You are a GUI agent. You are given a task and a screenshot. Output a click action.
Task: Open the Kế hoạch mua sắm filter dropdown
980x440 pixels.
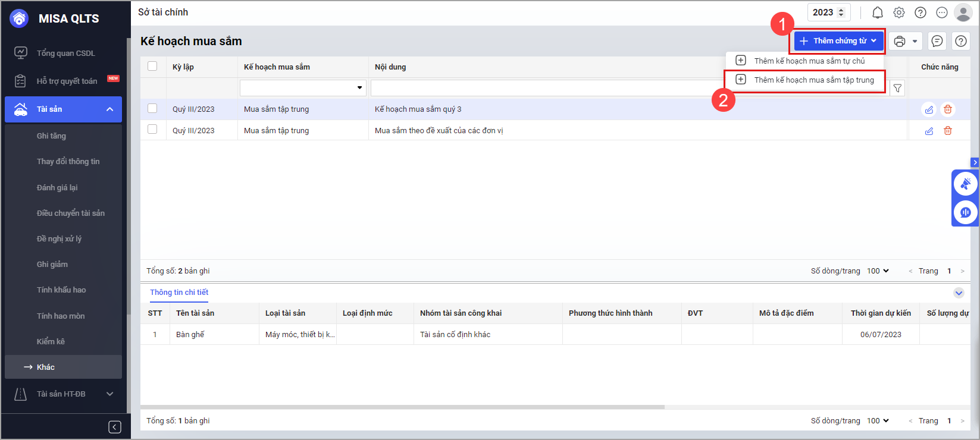(359, 88)
